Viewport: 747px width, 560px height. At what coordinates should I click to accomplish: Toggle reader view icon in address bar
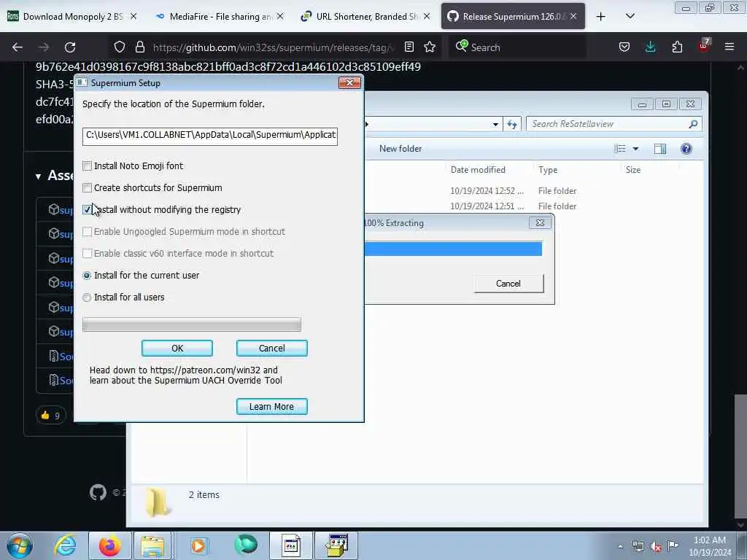[409, 47]
